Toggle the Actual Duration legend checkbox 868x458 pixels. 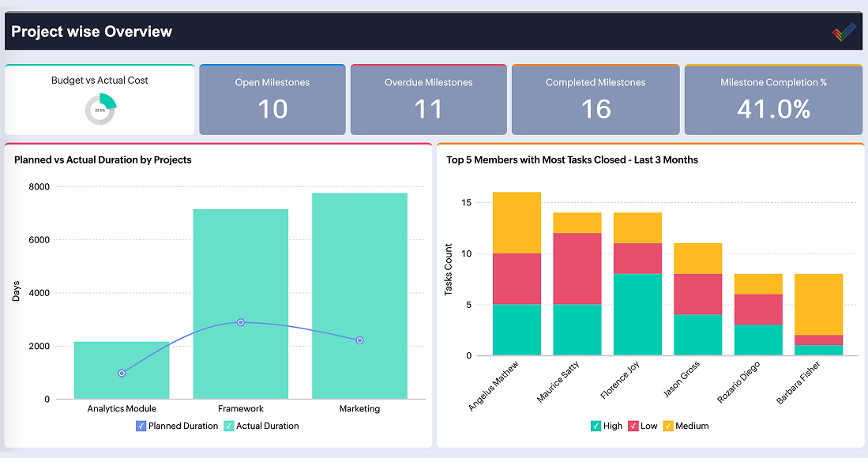pyautogui.click(x=228, y=426)
